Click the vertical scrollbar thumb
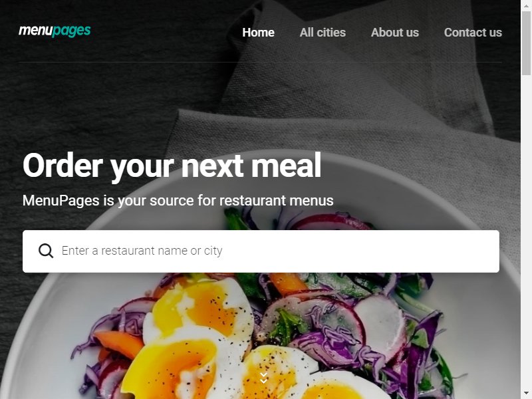 tap(526, 43)
